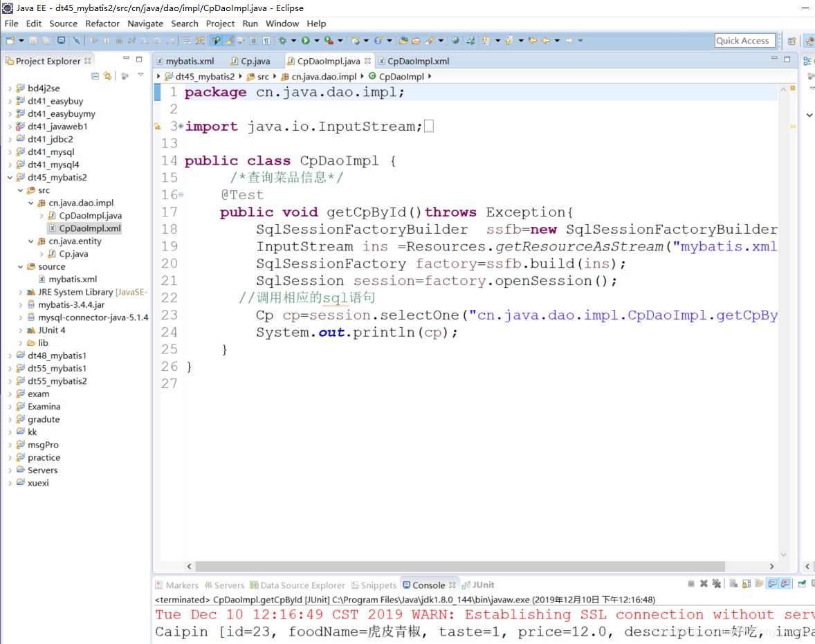
Task: Unfold collapsed imports on line 3
Action: 181,127
